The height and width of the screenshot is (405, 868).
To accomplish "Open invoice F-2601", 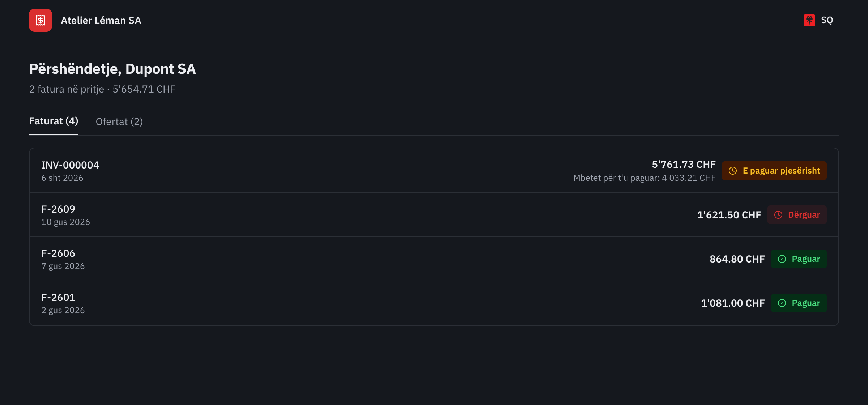I will [x=434, y=303].
